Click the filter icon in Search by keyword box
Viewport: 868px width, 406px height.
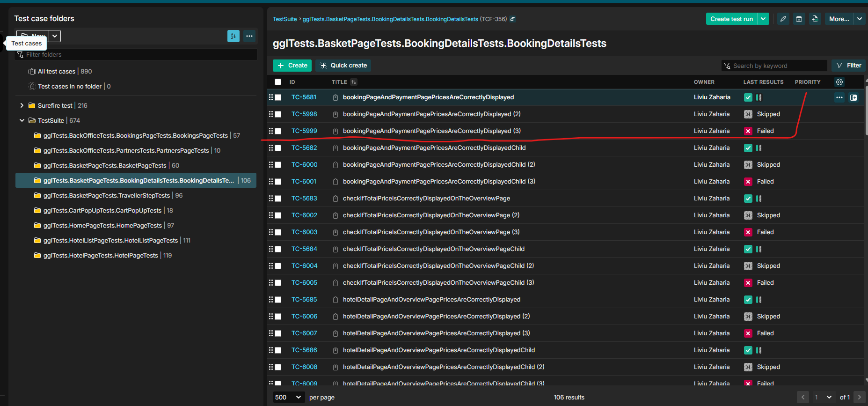(727, 66)
